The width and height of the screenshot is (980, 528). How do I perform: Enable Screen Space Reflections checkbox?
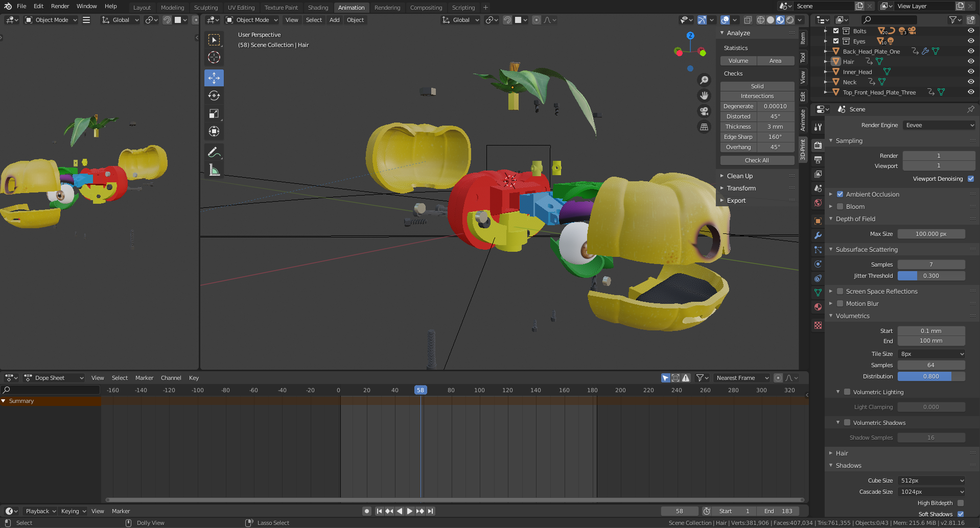click(840, 291)
